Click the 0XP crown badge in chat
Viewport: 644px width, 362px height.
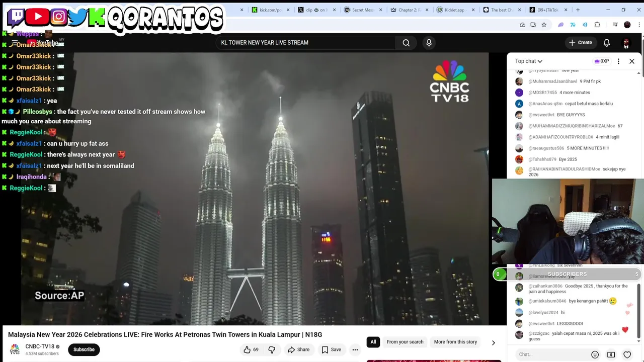click(602, 61)
